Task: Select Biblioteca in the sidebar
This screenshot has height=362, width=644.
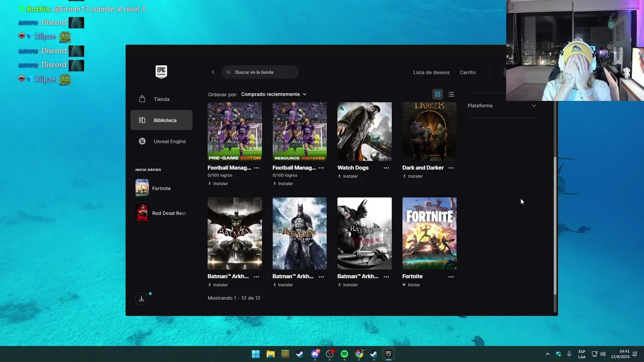Action: click(161, 120)
